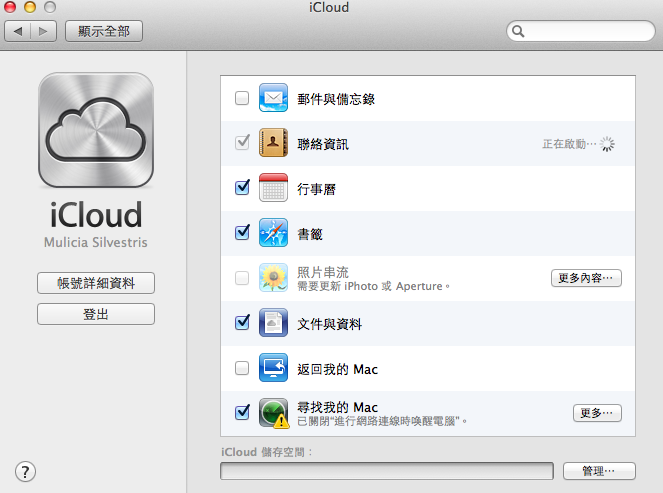Click the Back to My Mac icon
The height and width of the screenshot is (493, 663).
(x=273, y=367)
